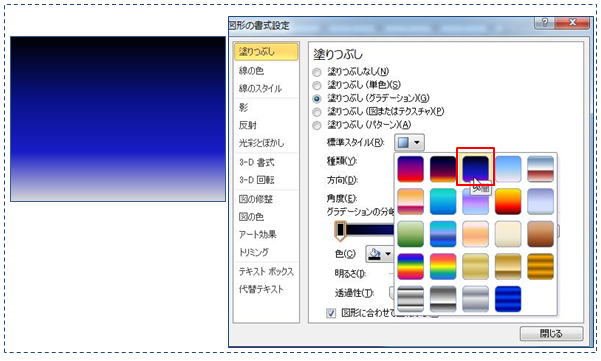The height and width of the screenshot is (361, 601).
Task: Click the dialog help question-mark button
Action: click(545, 23)
